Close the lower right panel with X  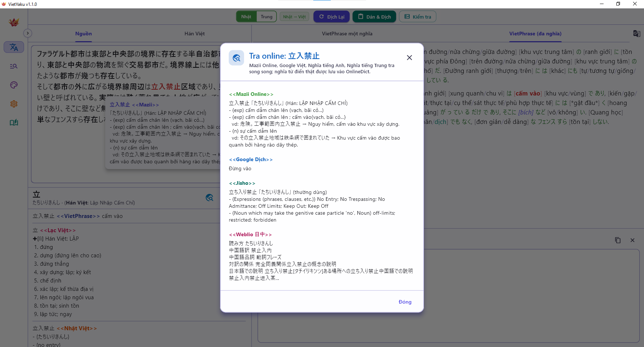(x=632, y=240)
